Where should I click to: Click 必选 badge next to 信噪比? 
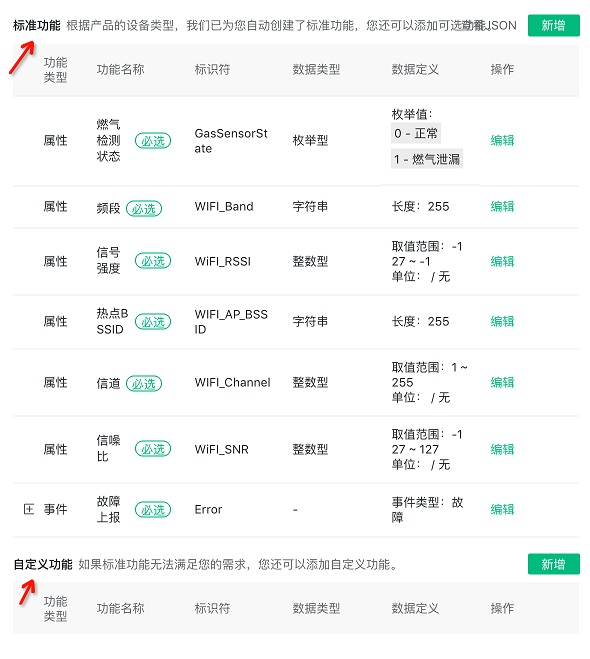click(x=153, y=449)
